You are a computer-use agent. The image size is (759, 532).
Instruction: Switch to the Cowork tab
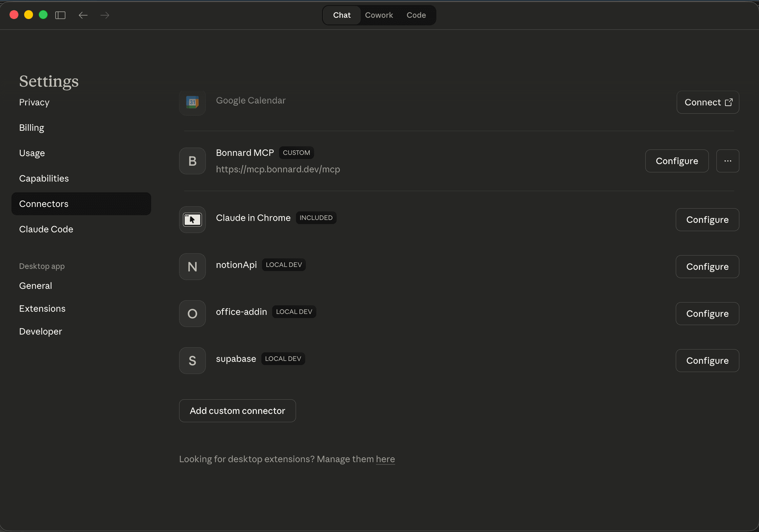click(x=379, y=15)
